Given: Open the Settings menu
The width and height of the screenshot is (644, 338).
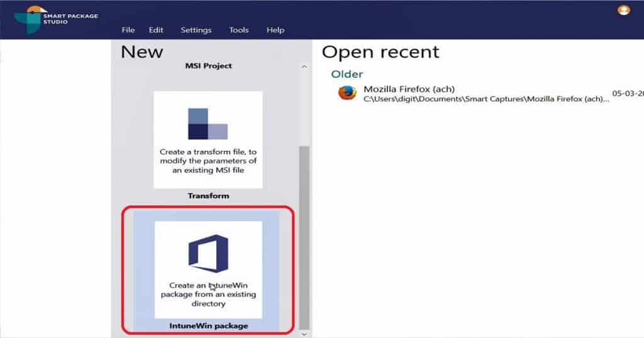Looking at the screenshot, I should 196,30.
